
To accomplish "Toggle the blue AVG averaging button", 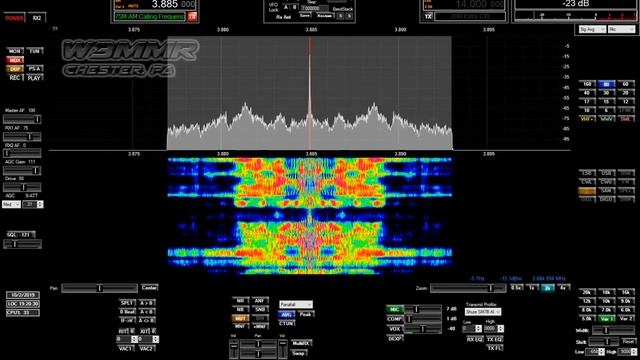I will pyautogui.click(x=286, y=314).
